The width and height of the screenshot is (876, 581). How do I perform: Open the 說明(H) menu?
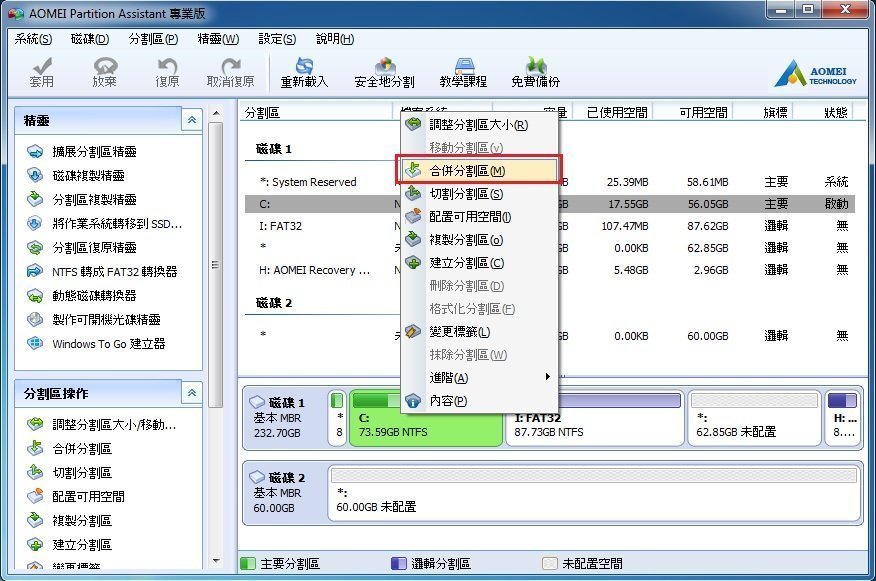[x=335, y=39]
